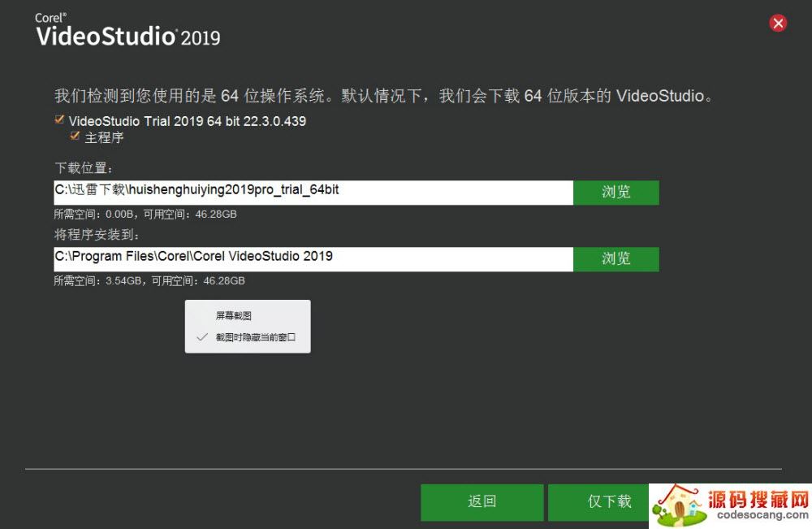Click text 所需空间: 3.54GB, 可用空间: 46.28GB
This screenshot has height=529, width=812.
149,281
